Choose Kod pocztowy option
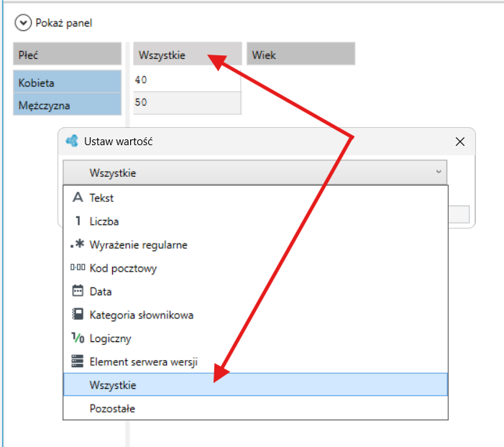Screen dimensions: 504x447 (255, 268)
